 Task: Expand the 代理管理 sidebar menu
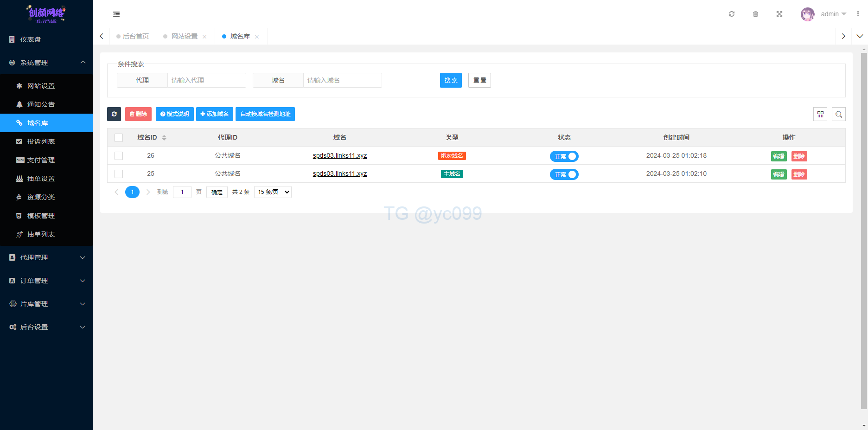click(x=46, y=257)
